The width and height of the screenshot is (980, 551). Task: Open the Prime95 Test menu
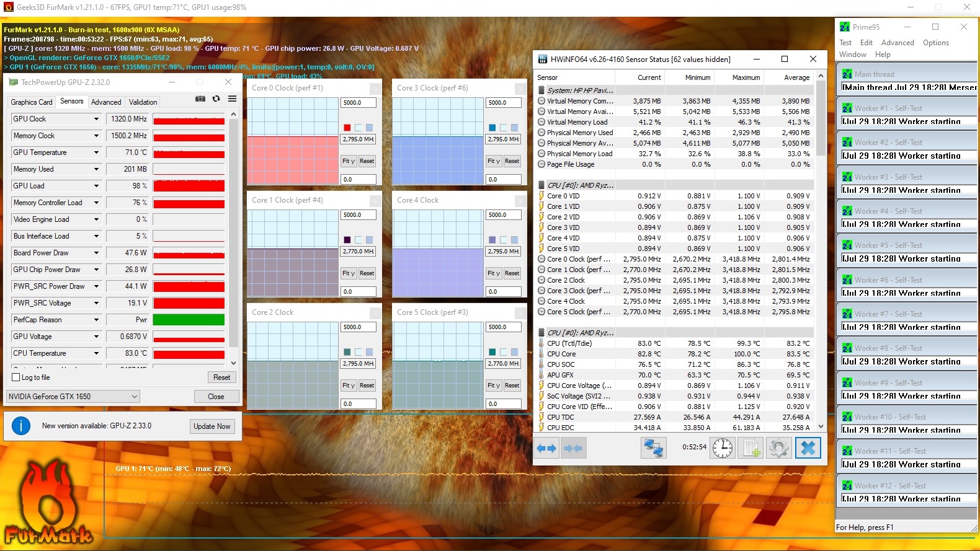pos(845,43)
